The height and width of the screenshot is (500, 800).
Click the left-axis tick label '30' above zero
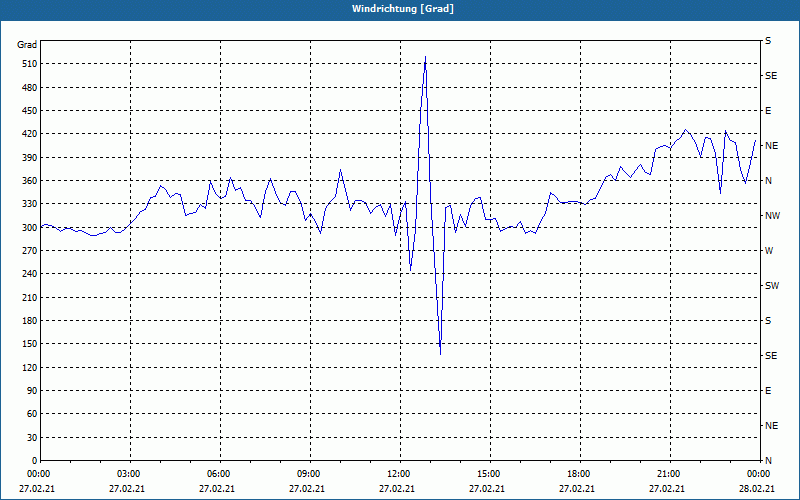[x=32, y=438]
